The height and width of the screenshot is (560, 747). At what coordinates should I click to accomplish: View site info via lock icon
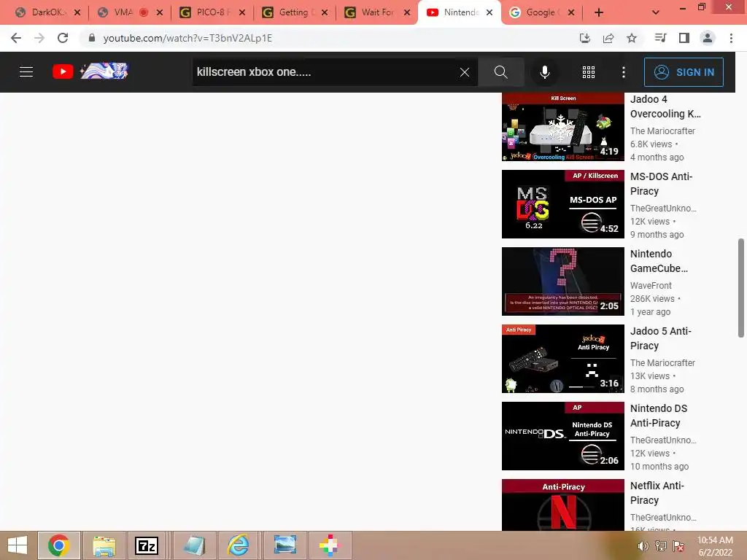[92, 38]
